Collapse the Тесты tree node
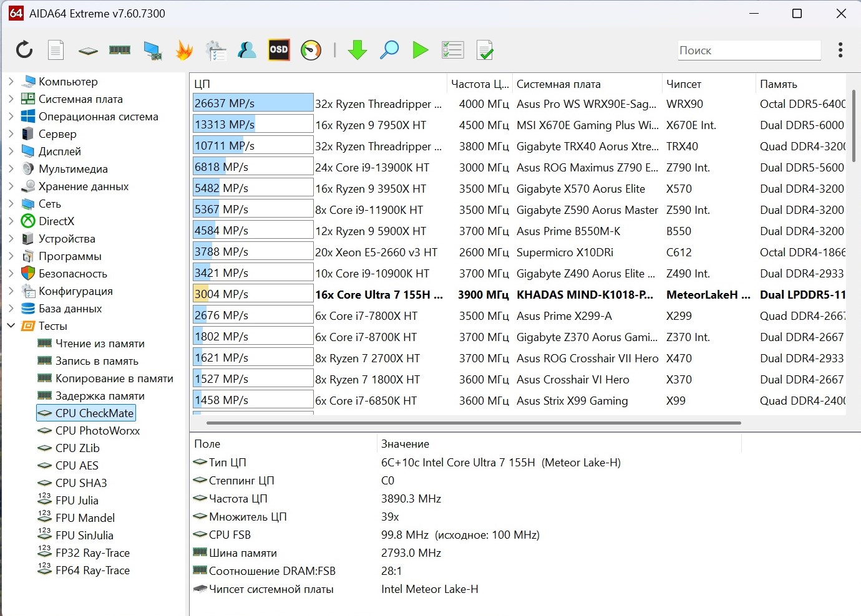 click(x=11, y=326)
